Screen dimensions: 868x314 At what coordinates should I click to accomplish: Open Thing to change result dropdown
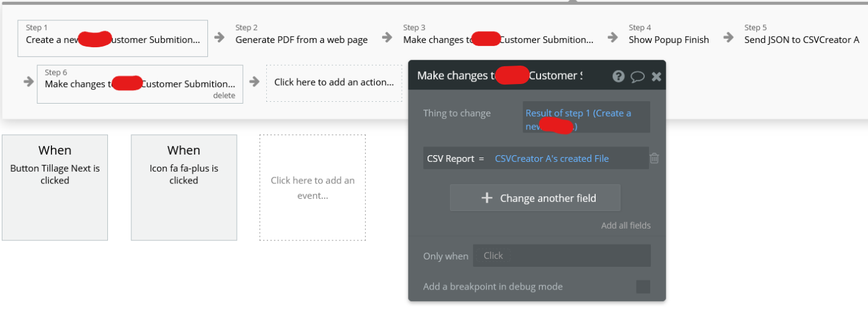coord(586,118)
